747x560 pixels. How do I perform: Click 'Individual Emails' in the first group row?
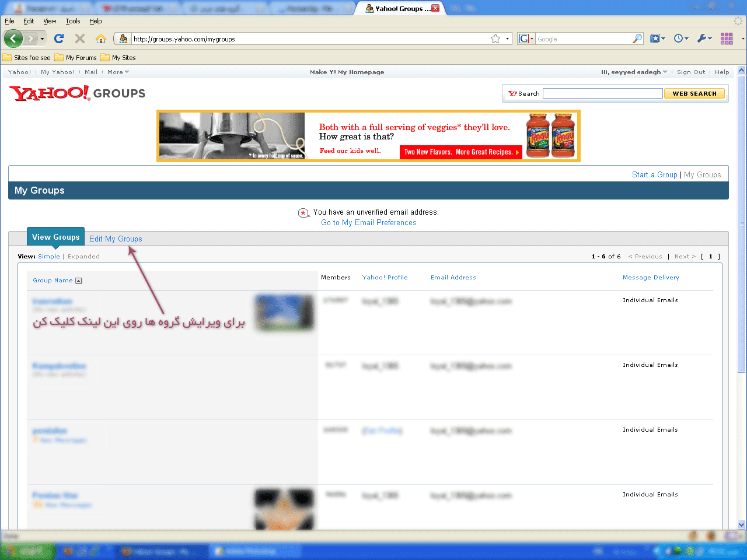(x=650, y=300)
